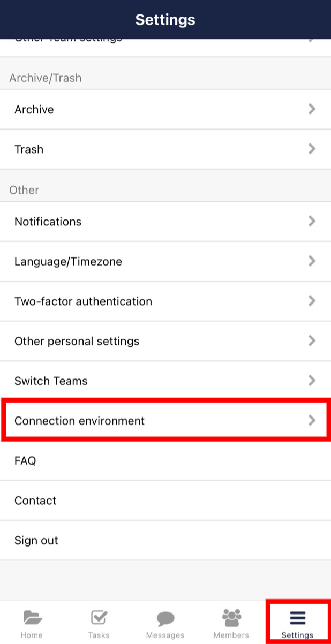Open the Contact page
Screen dimensions: 331x644
165,500
